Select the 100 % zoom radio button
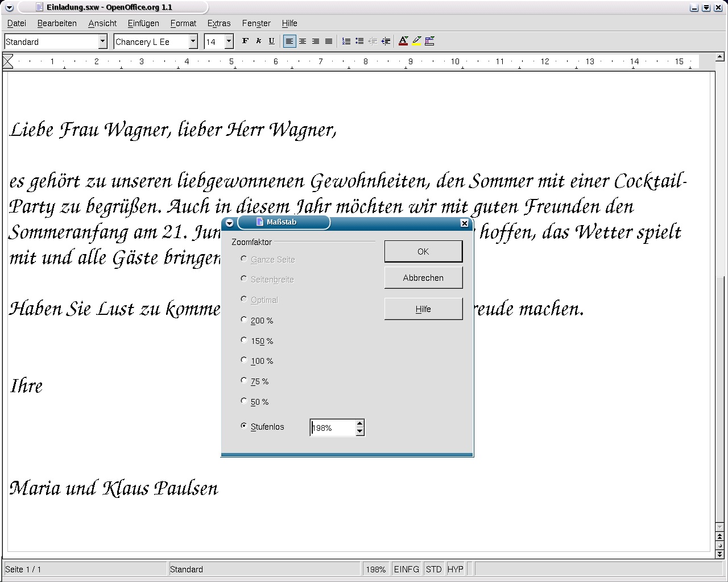Viewport: 728px width, 582px height. 244,360
